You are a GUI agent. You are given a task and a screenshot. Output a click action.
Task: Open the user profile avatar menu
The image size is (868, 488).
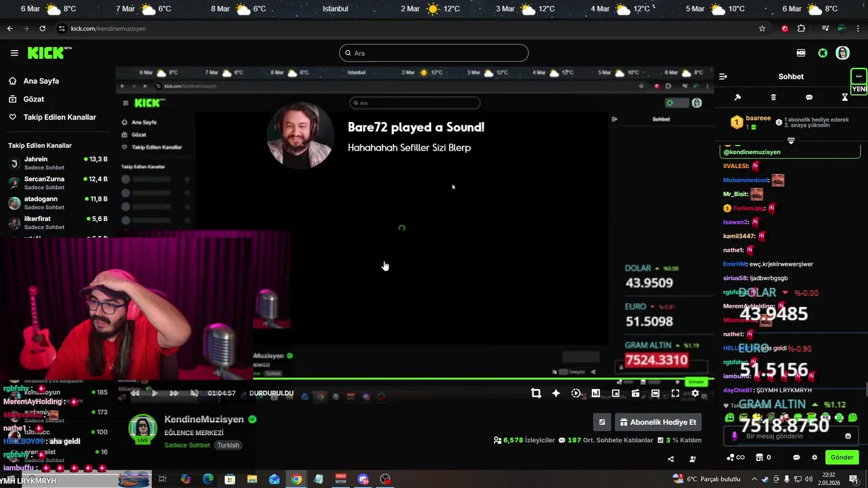[843, 53]
